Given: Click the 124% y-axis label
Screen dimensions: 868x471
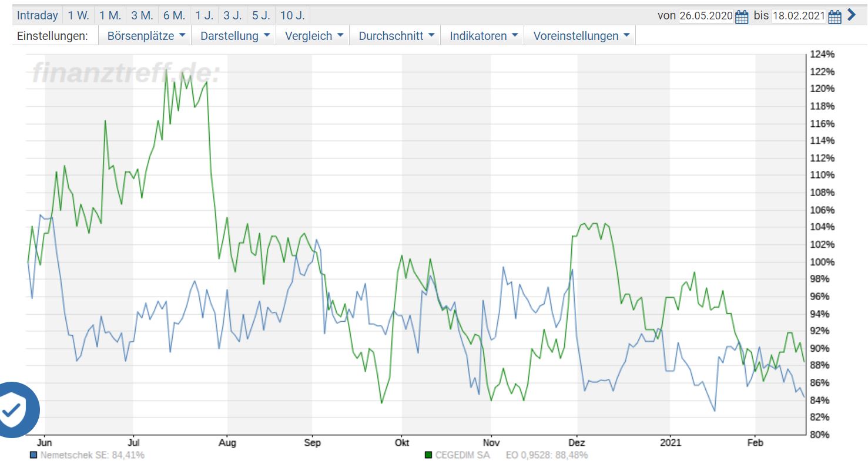Looking at the screenshot, I should point(822,55).
